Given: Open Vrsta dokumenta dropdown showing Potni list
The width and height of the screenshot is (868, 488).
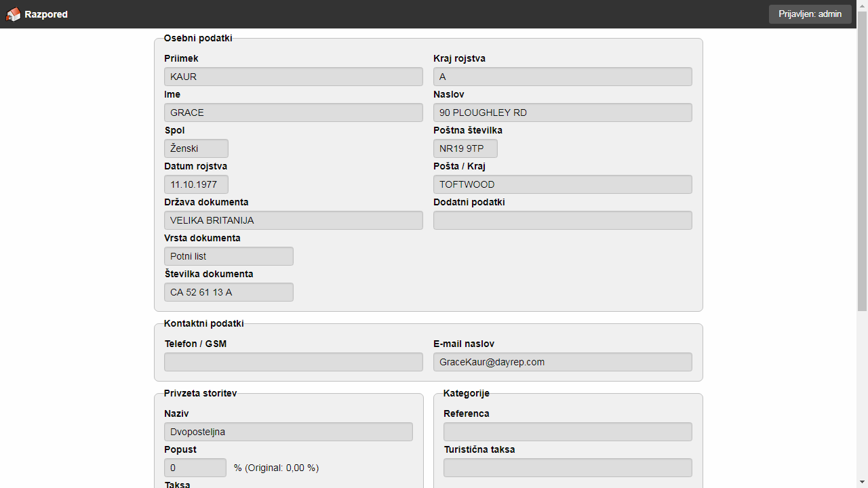Looking at the screenshot, I should [x=229, y=256].
